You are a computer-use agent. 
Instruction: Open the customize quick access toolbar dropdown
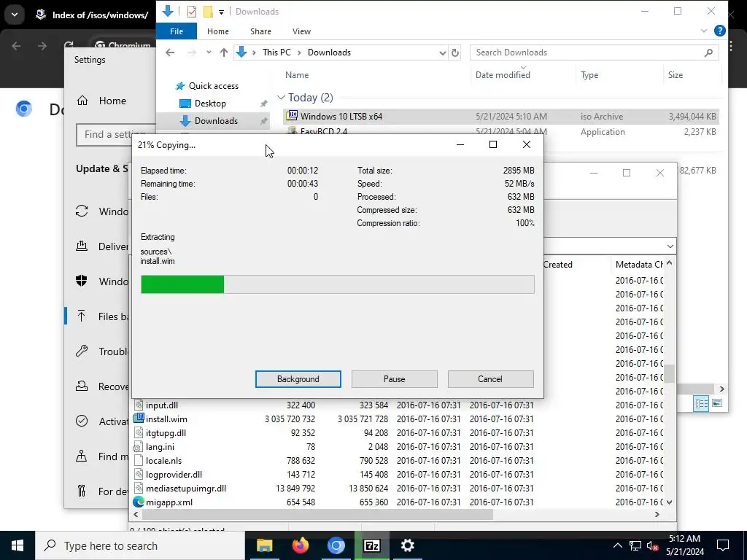tap(222, 12)
